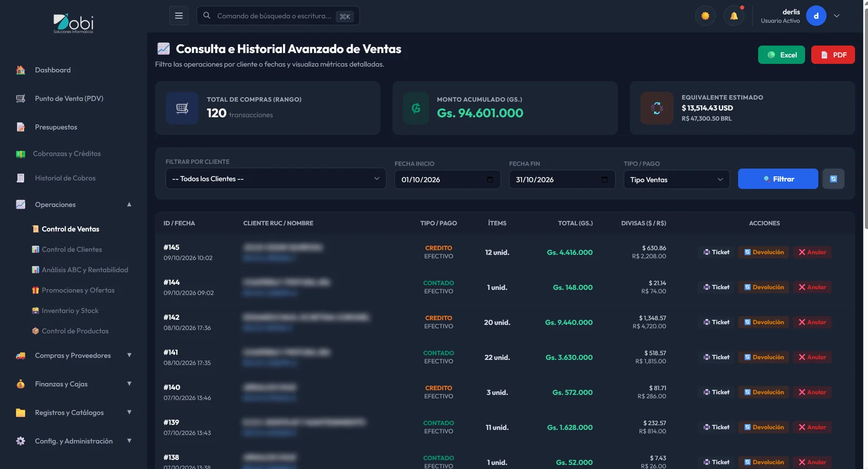Click the Fecha Inicio date field
Viewport: 868px width, 469px height.
(447, 179)
